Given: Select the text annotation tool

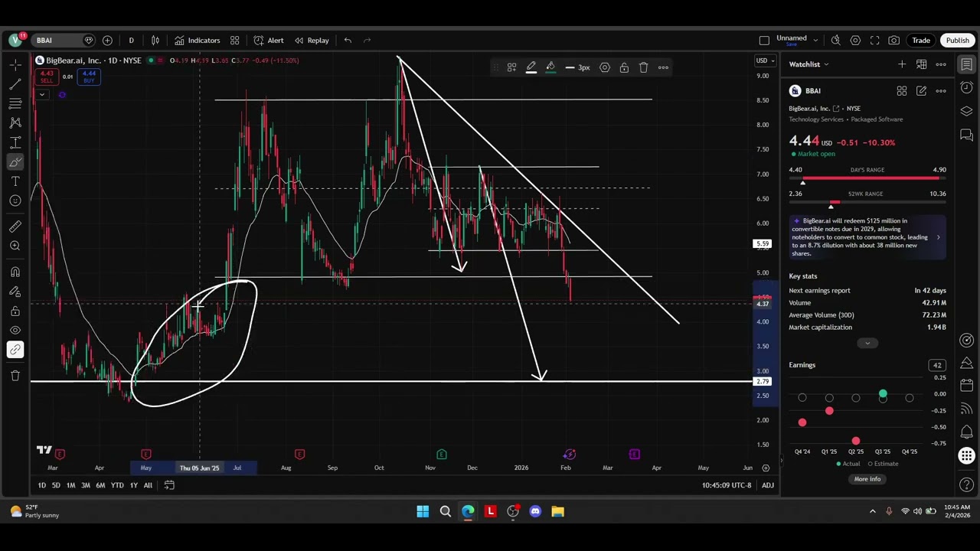Looking at the screenshot, I should 15,181.
